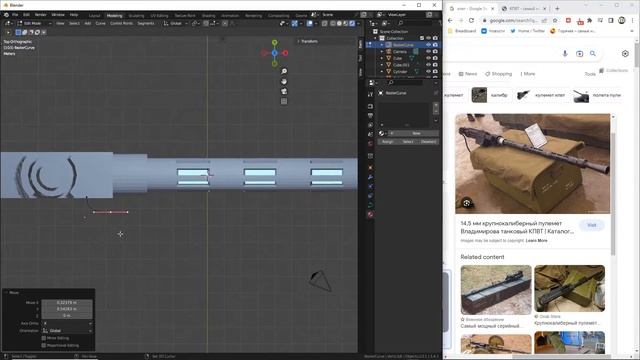
Task: Click Chrome reload button
Action: click(x=471, y=20)
